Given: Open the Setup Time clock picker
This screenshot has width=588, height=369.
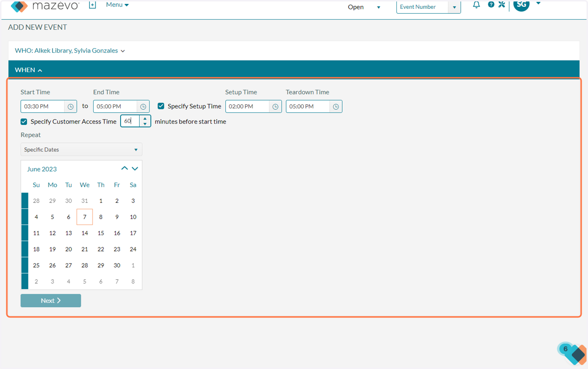Looking at the screenshot, I should coord(275,106).
